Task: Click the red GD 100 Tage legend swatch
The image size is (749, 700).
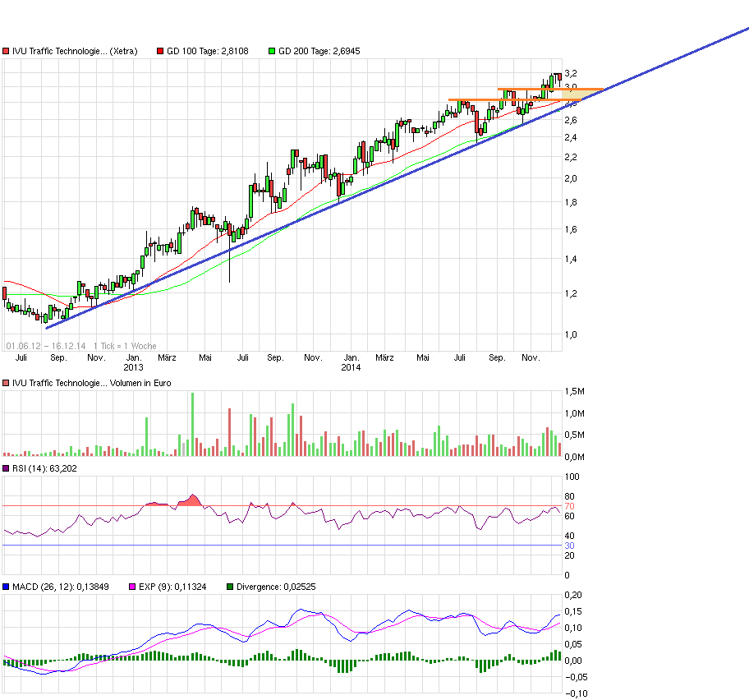Action: [160, 51]
